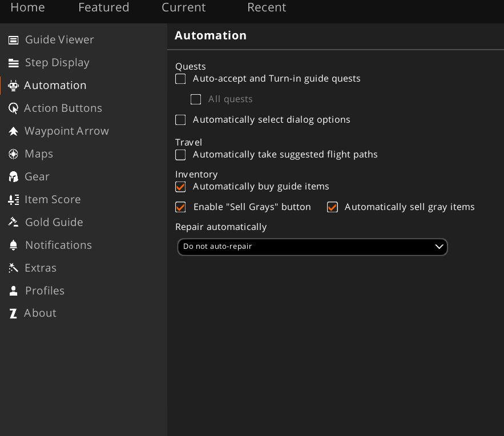Open the Repair automatically dropdown
This screenshot has width=504, height=436.
[x=312, y=247]
